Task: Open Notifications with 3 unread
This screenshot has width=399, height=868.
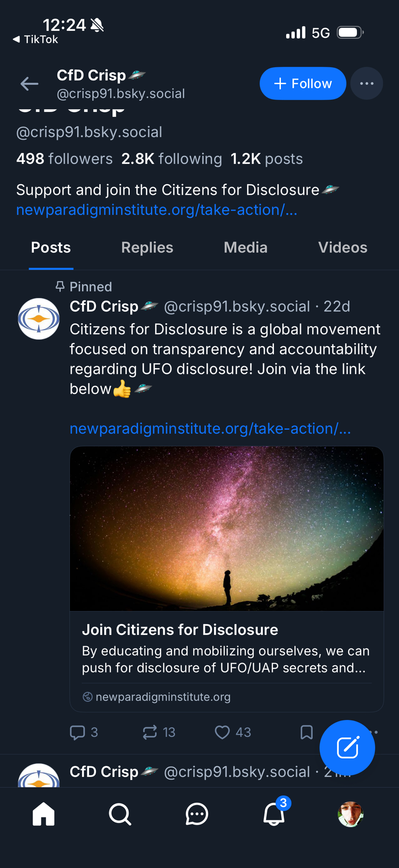Action: click(274, 814)
